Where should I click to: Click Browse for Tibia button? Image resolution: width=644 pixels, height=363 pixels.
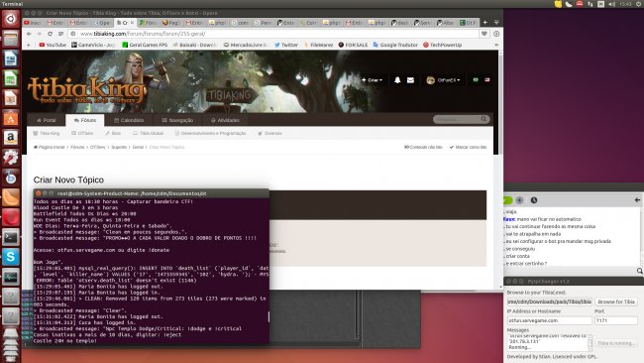pos(616,302)
